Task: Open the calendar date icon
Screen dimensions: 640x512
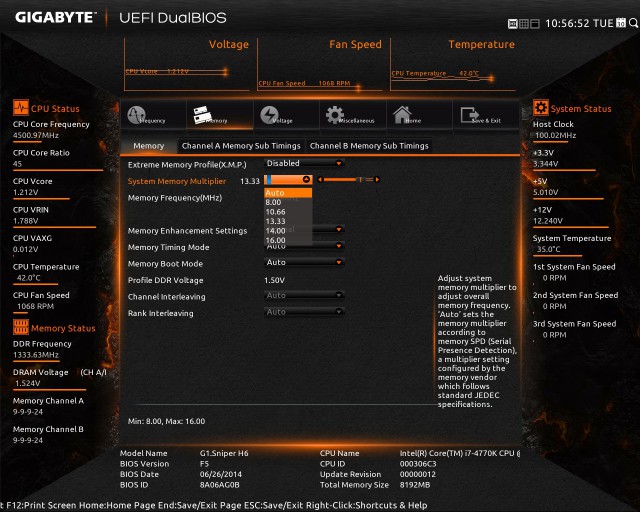Action: [x=620, y=23]
